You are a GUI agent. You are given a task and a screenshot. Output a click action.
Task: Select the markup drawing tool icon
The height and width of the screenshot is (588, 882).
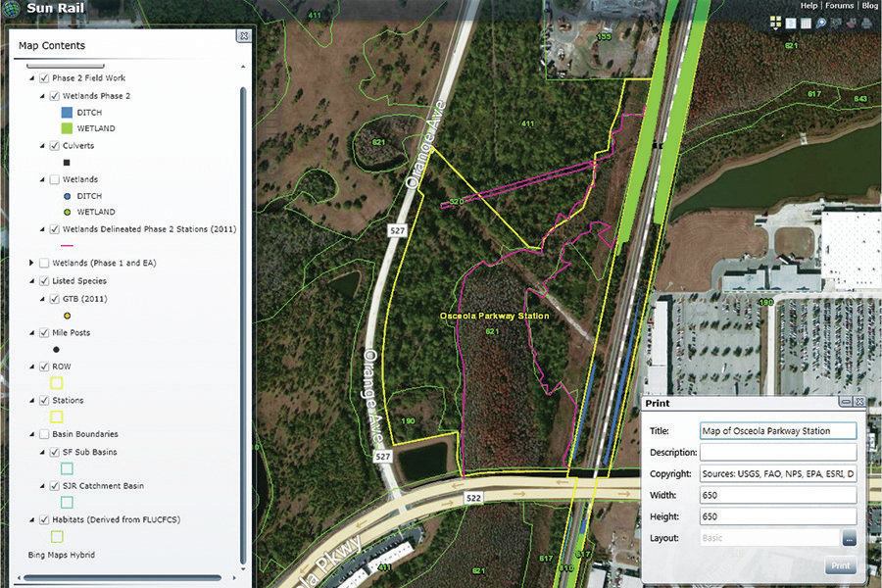pos(851,22)
